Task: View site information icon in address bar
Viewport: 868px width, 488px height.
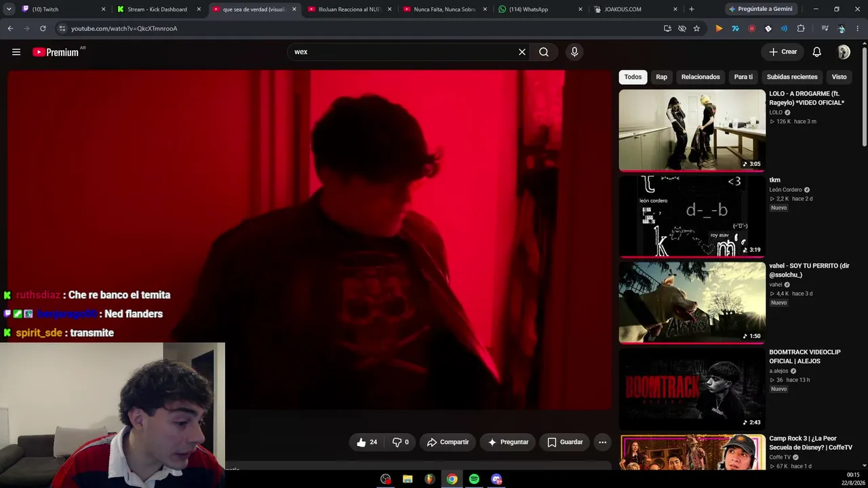Action: click(62, 28)
